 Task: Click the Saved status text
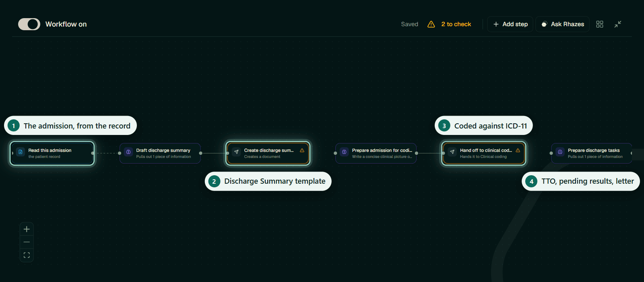(x=409, y=24)
